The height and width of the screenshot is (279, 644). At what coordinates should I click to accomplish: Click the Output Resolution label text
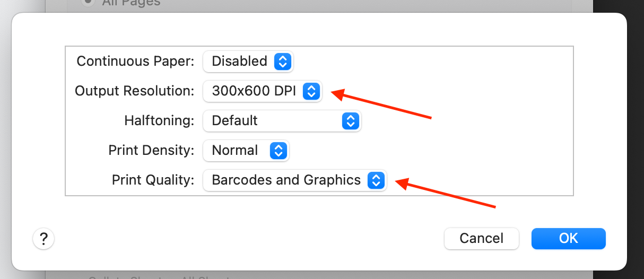135,91
